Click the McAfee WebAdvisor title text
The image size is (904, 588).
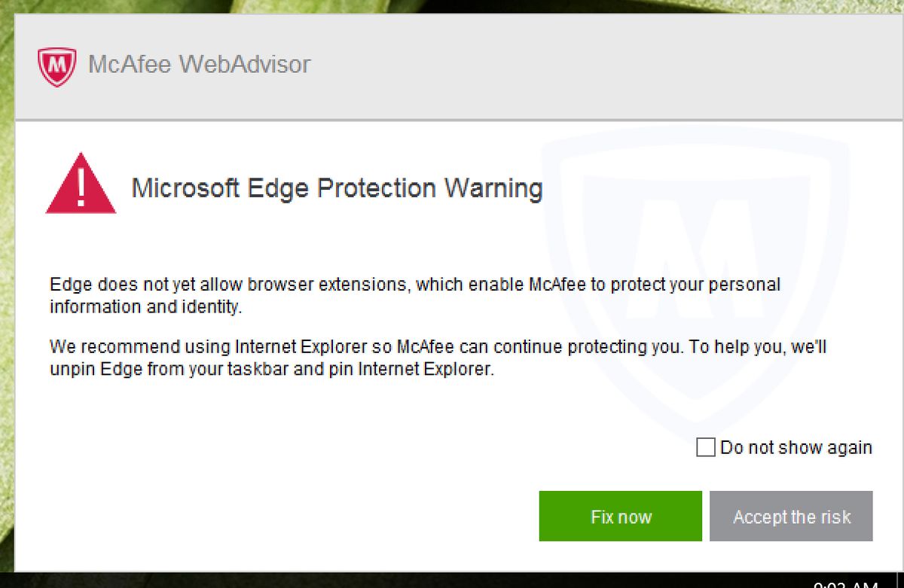pyautogui.click(x=199, y=65)
